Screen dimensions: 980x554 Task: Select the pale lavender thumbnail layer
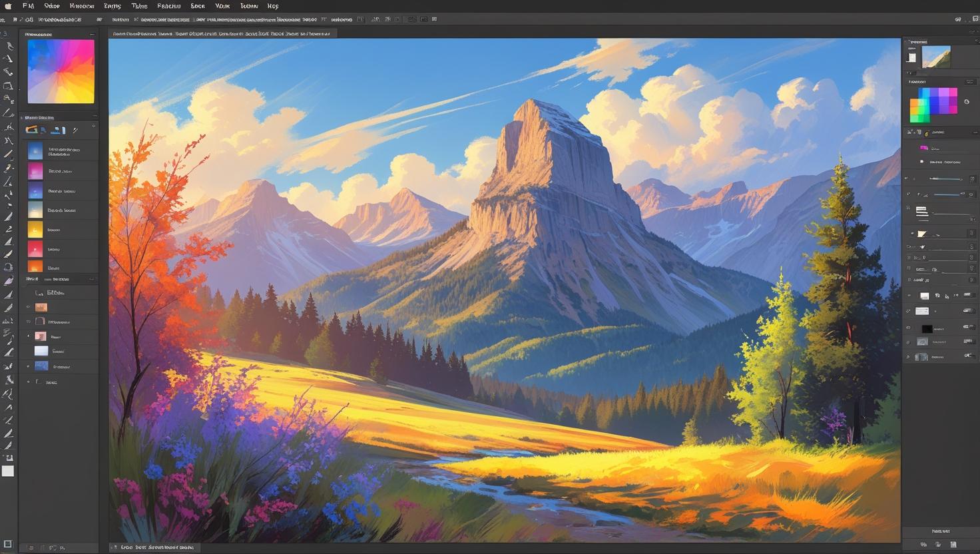tap(41, 351)
